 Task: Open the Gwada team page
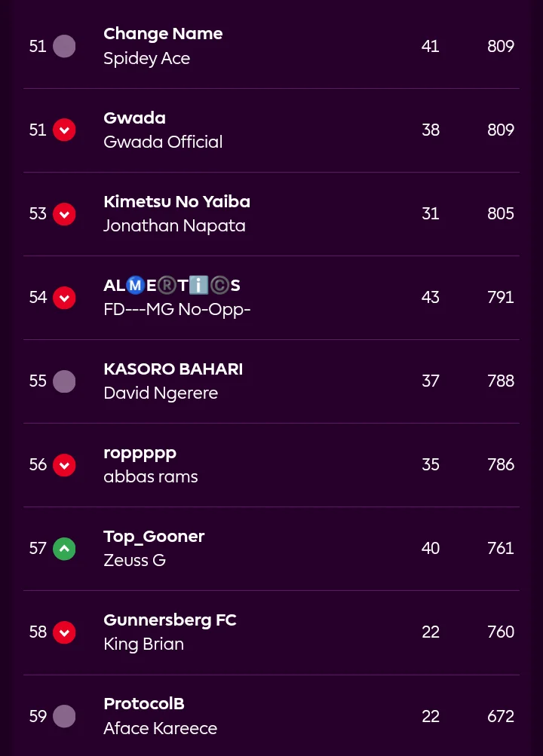[134, 118]
